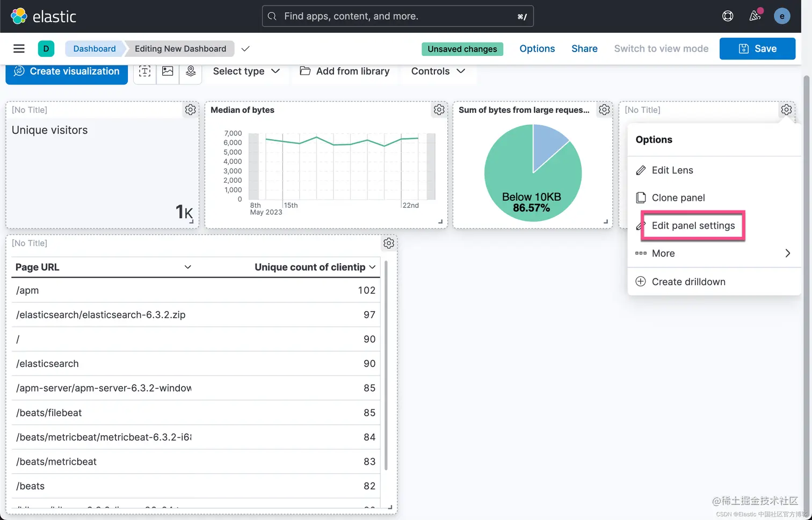Open gear options for Unique visitors panel
The image size is (812, 520).
point(190,110)
